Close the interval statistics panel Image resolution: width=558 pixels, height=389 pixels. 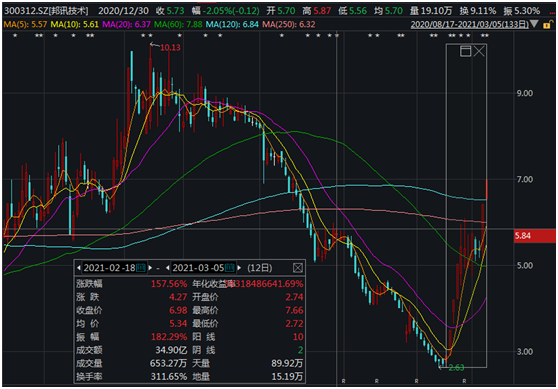click(298, 268)
